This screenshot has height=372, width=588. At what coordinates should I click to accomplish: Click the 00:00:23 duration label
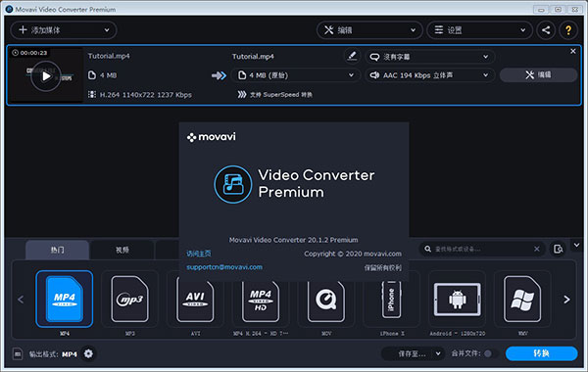[29, 53]
